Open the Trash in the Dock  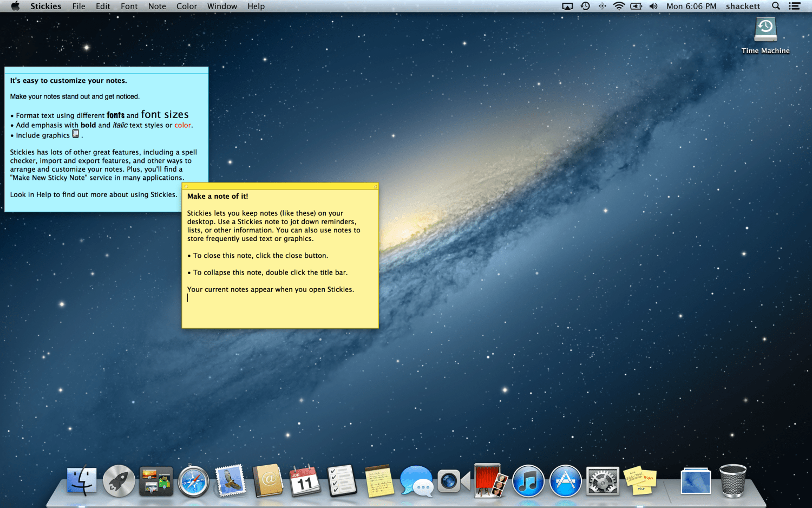(732, 481)
